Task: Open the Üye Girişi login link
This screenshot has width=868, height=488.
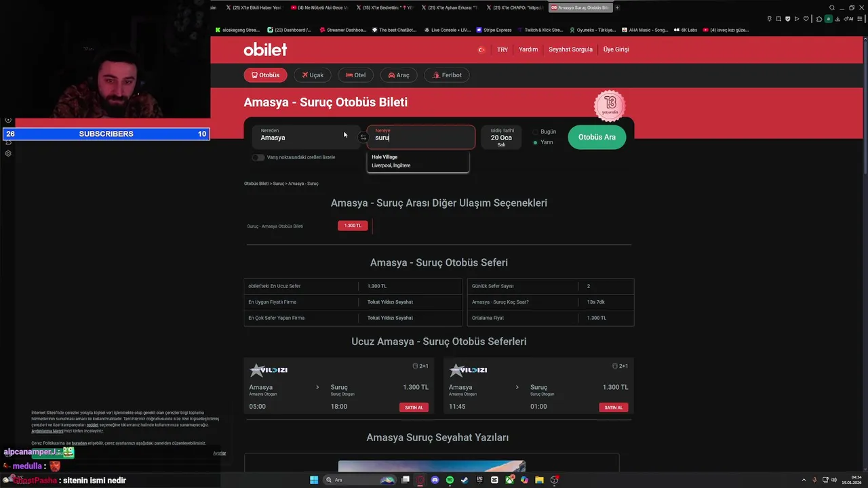Action: point(616,49)
